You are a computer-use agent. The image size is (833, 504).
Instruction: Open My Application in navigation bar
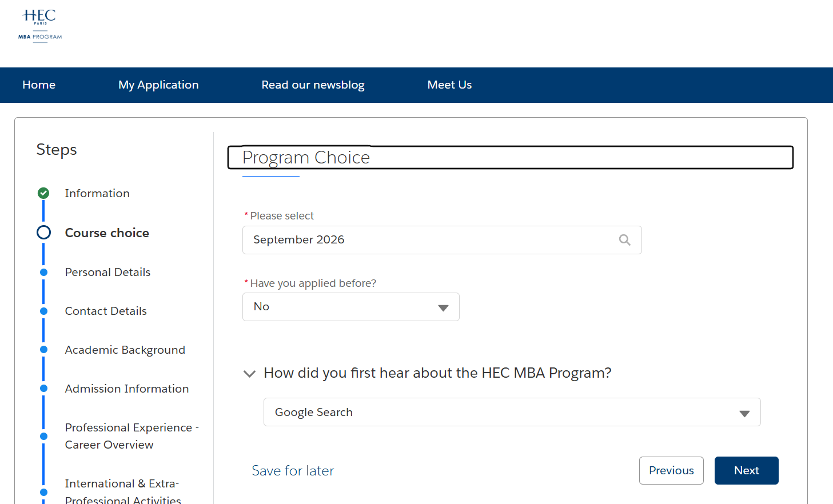pos(158,85)
